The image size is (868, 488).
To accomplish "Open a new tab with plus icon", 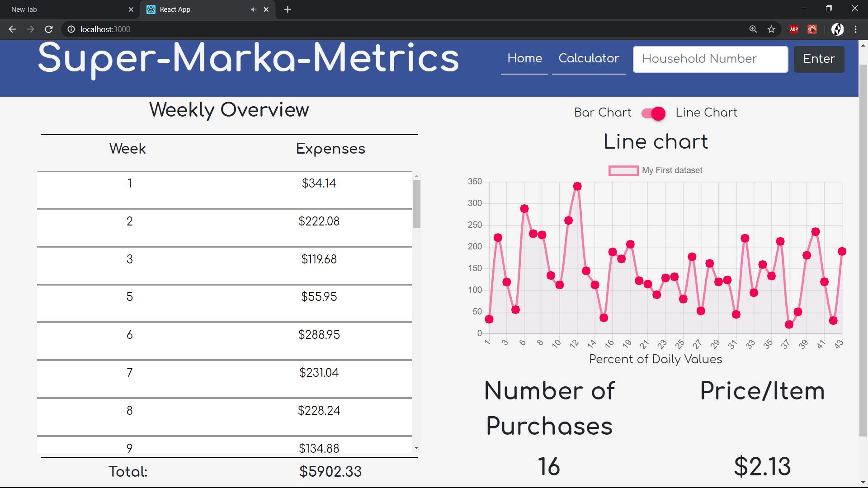I will [288, 9].
